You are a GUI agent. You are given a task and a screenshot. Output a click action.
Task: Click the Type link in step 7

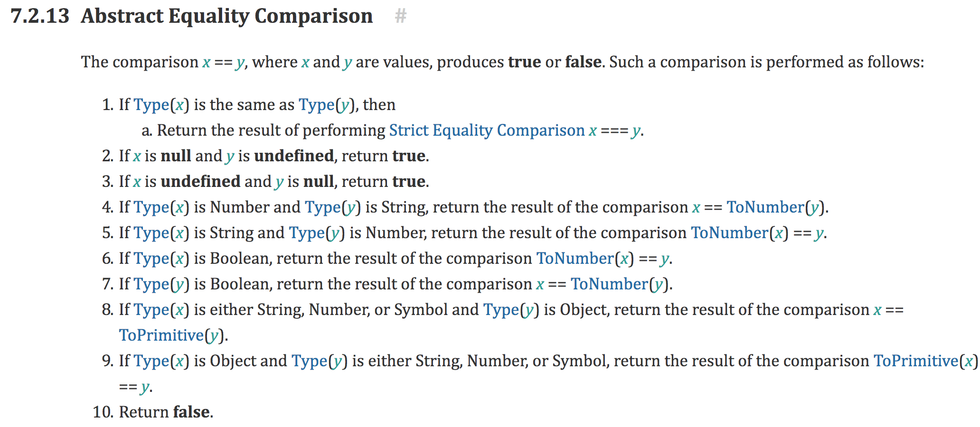(151, 284)
